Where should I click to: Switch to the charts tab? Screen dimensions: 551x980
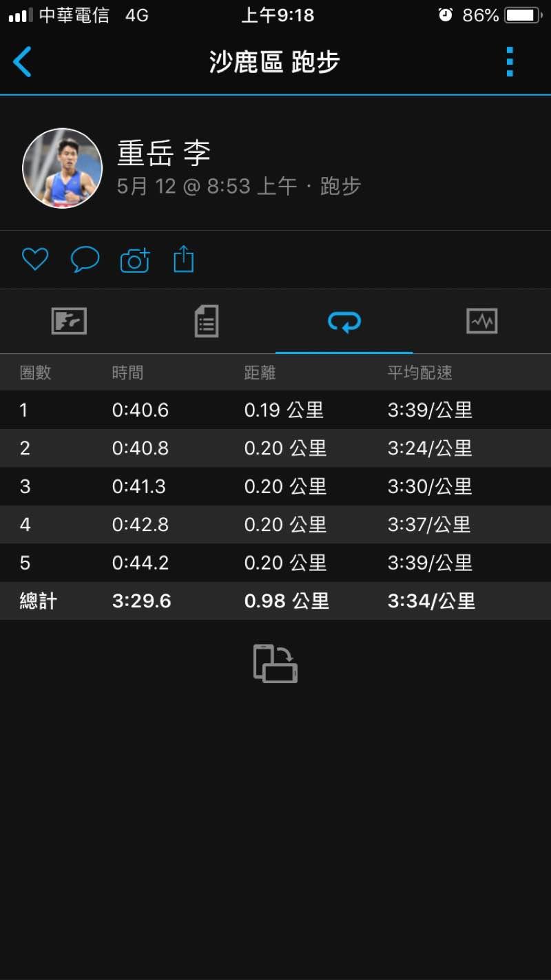(x=481, y=321)
